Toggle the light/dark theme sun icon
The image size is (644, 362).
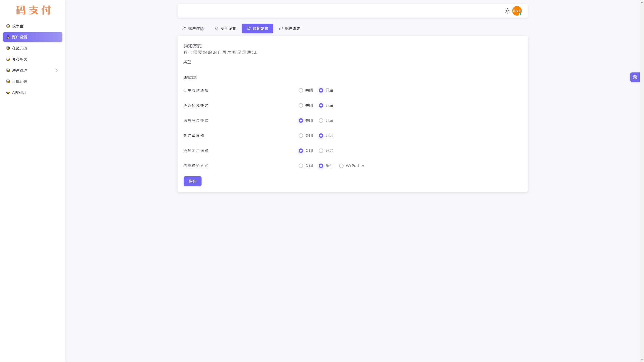pos(507,11)
